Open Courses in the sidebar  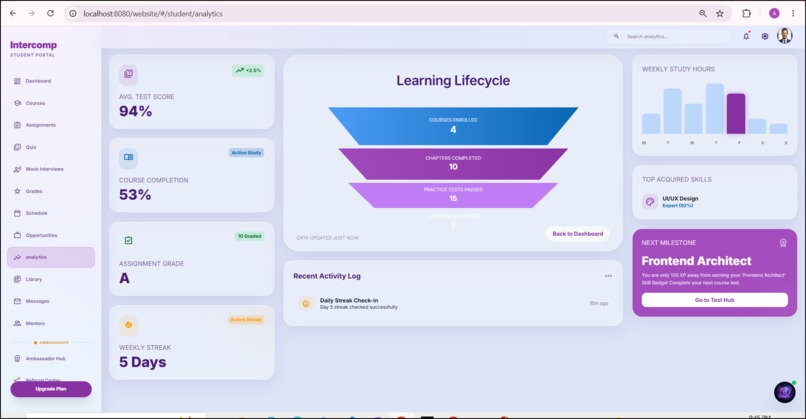tap(50, 103)
